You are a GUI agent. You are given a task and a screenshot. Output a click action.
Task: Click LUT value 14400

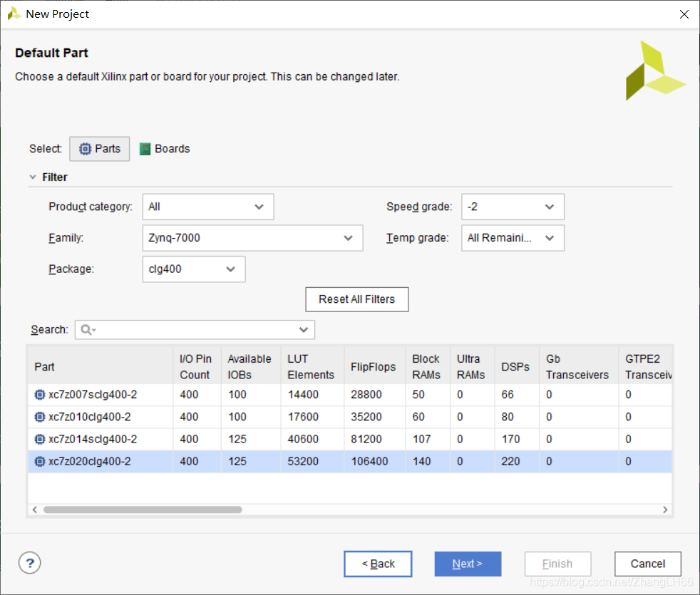pyautogui.click(x=303, y=395)
